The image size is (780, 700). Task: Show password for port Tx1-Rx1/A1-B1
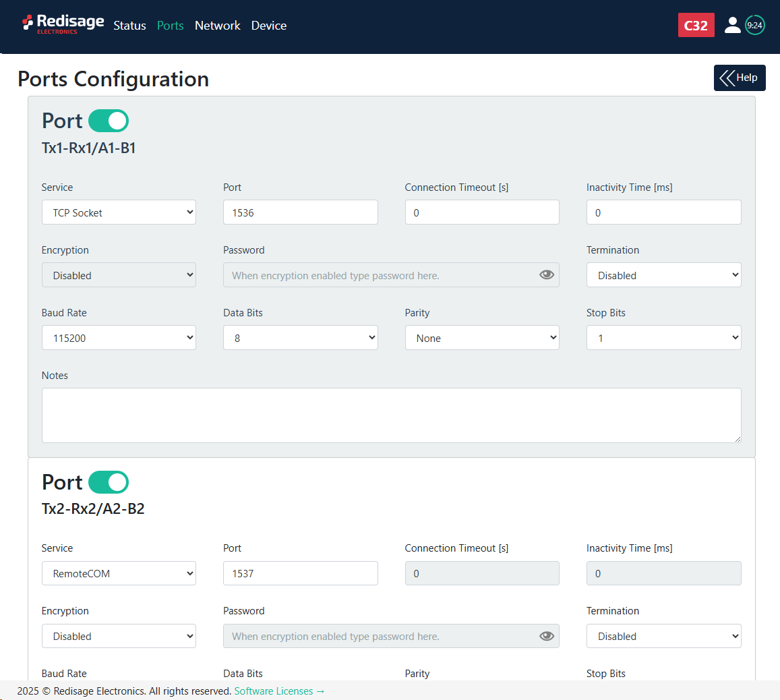[547, 275]
